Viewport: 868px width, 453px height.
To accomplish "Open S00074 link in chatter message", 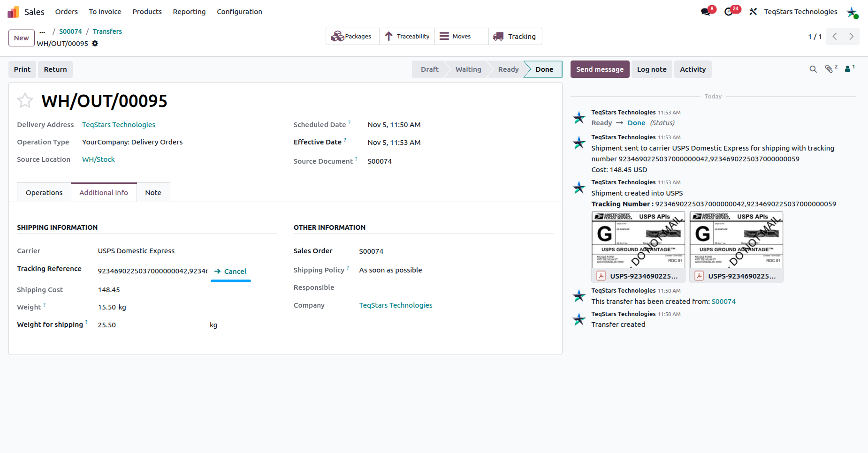I will (x=723, y=302).
